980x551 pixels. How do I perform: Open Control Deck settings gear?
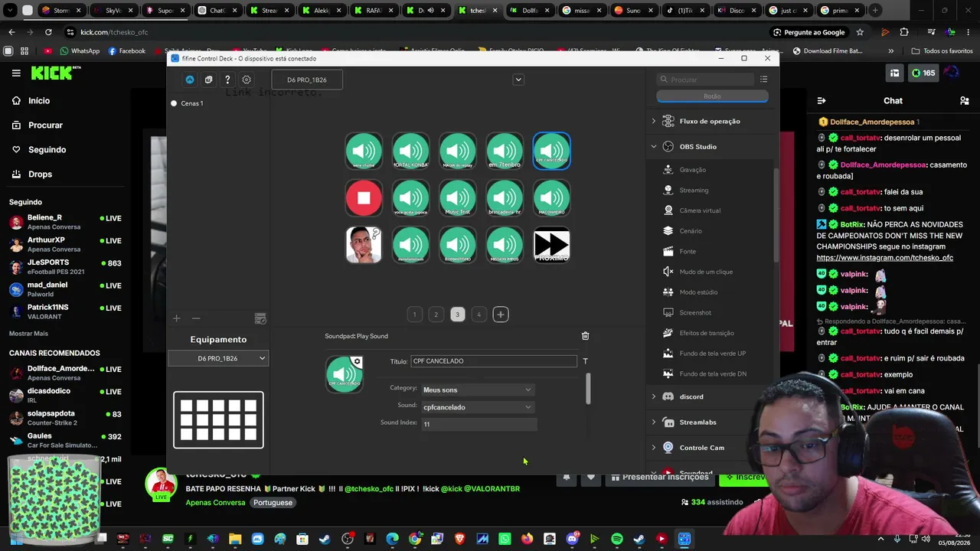[x=247, y=80]
